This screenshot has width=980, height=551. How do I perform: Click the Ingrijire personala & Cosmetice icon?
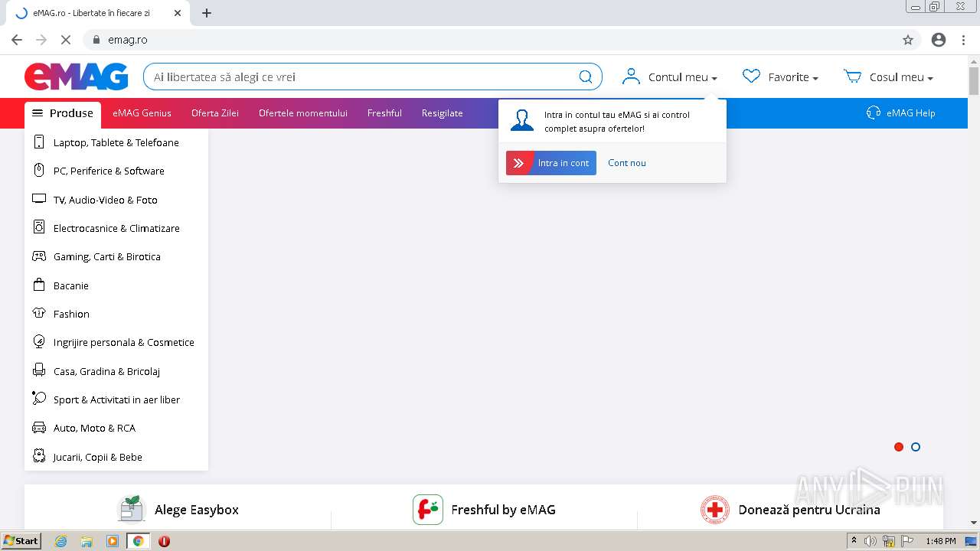click(x=39, y=342)
